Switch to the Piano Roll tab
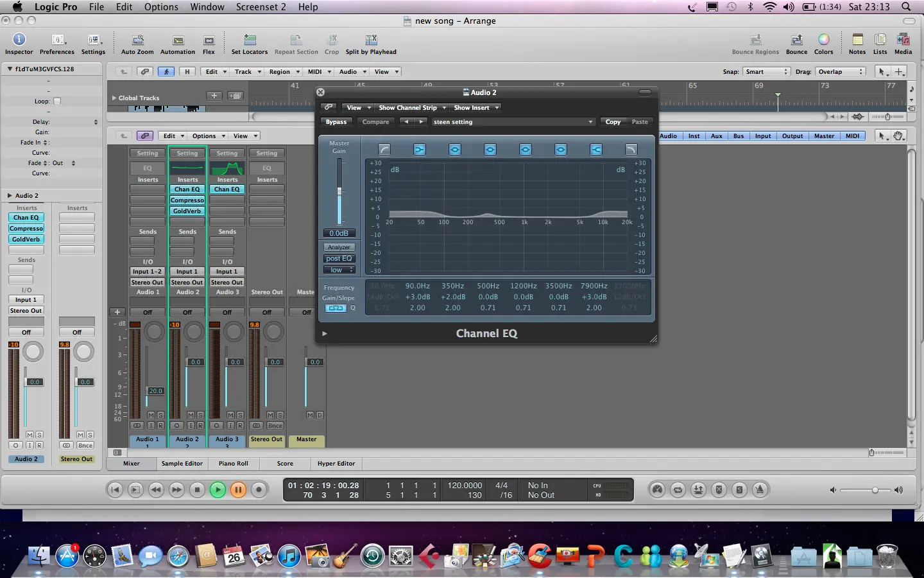The height and width of the screenshot is (578, 924). pyautogui.click(x=233, y=464)
